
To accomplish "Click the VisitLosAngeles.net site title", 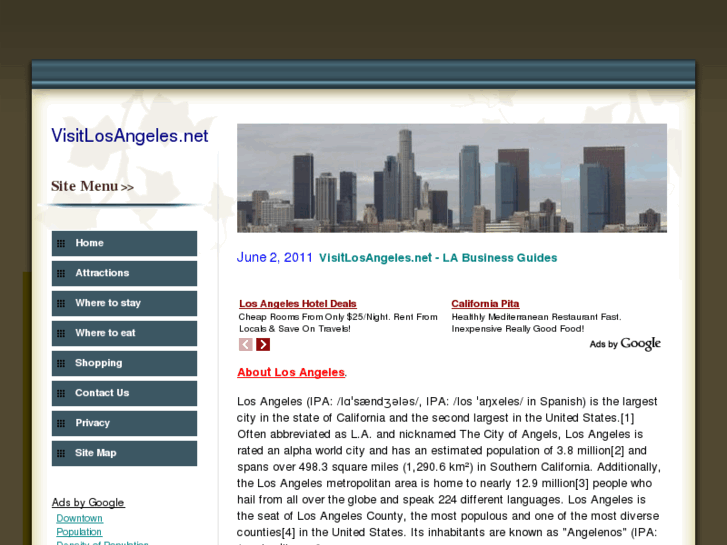I will point(129,136).
